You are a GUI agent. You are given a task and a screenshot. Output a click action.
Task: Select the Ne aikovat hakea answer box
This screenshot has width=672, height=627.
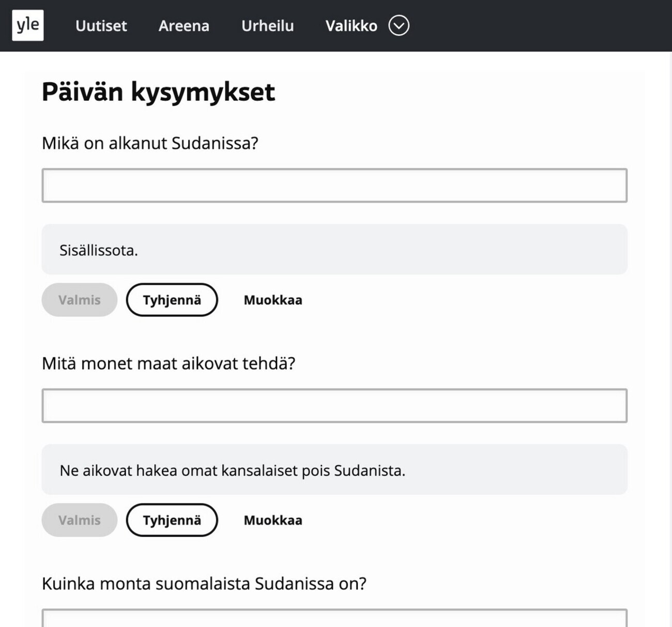pos(334,469)
